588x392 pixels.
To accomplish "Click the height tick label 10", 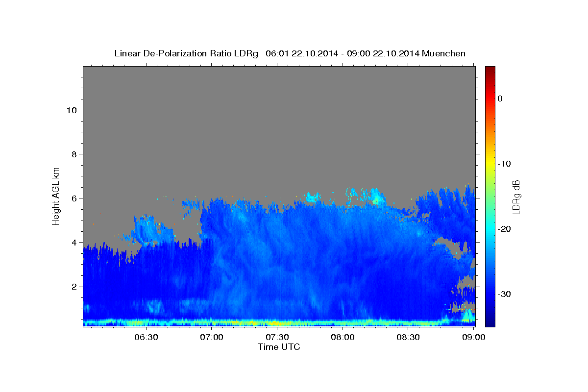I will pos(71,110).
